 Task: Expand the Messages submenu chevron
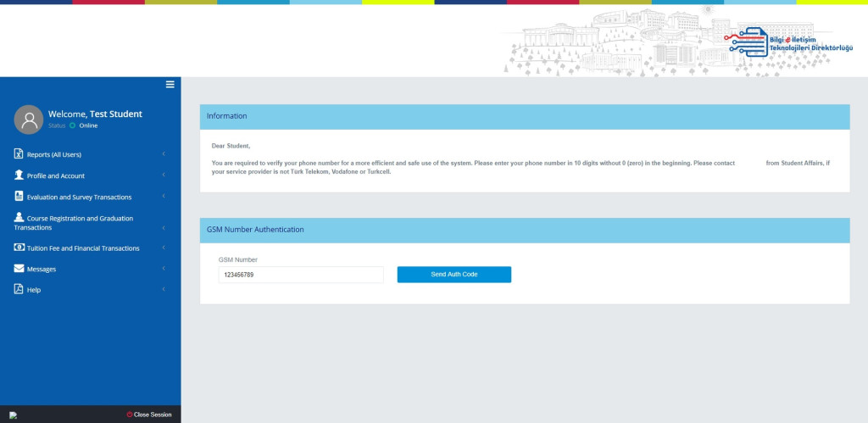pos(163,269)
